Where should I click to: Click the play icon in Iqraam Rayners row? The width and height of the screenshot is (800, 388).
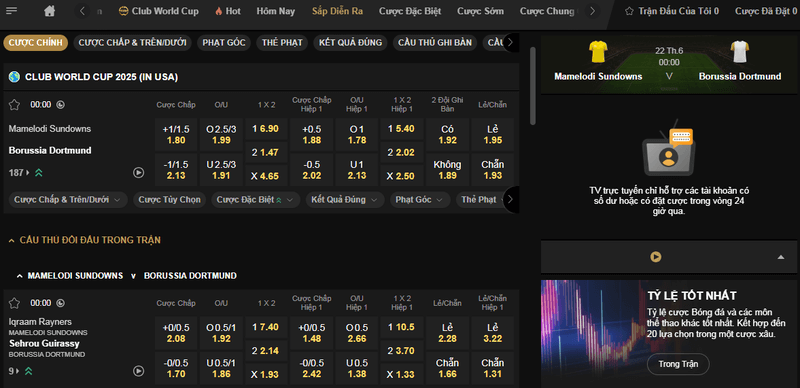click(x=139, y=371)
